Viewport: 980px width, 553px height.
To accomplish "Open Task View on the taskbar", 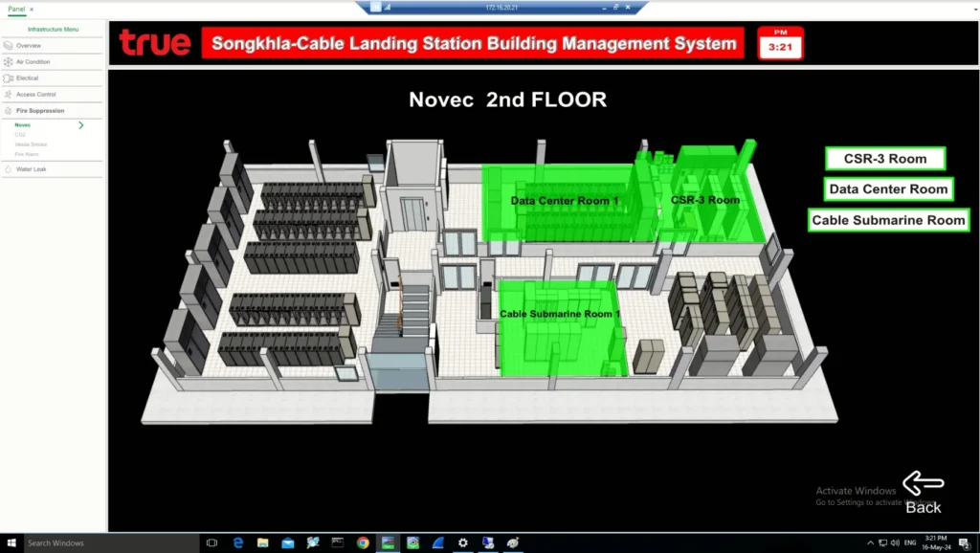I will [x=212, y=543].
